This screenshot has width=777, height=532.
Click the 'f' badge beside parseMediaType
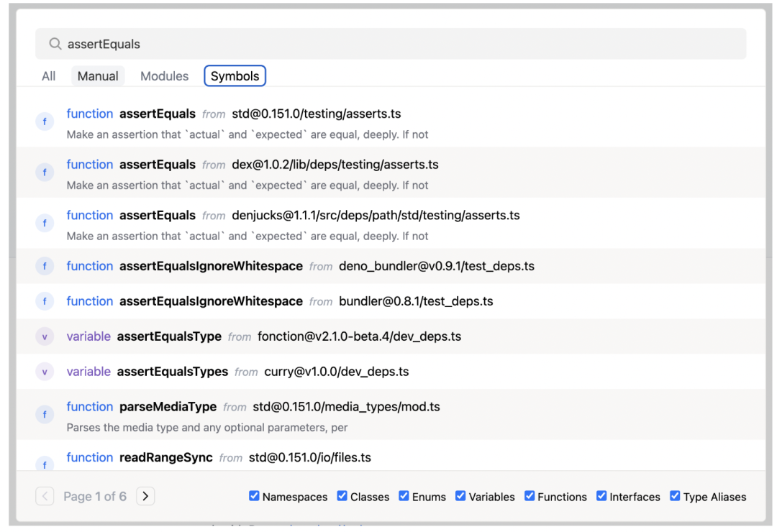[x=45, y=414]
